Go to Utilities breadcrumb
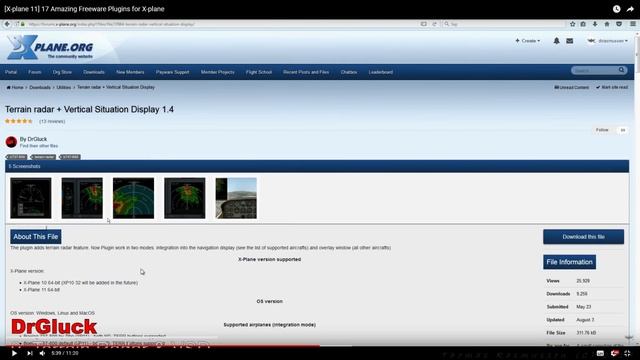This screenshot has height=360, width=640. 64,87
